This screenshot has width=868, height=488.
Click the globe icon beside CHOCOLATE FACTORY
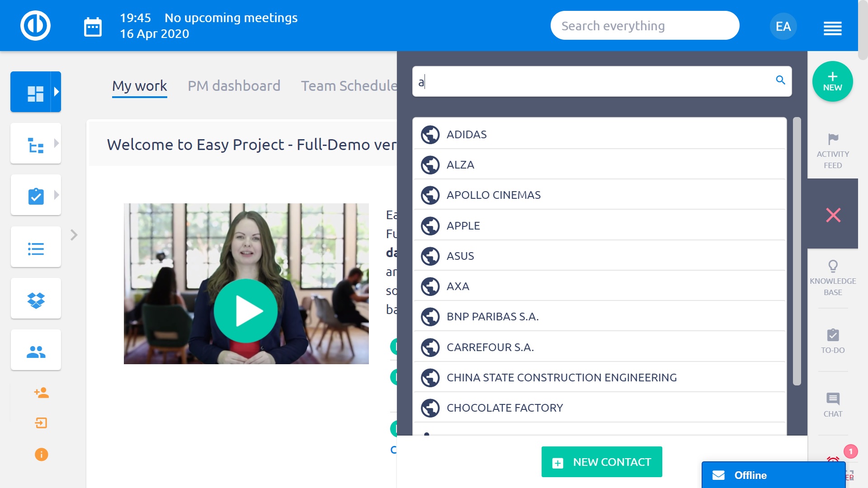430,408
